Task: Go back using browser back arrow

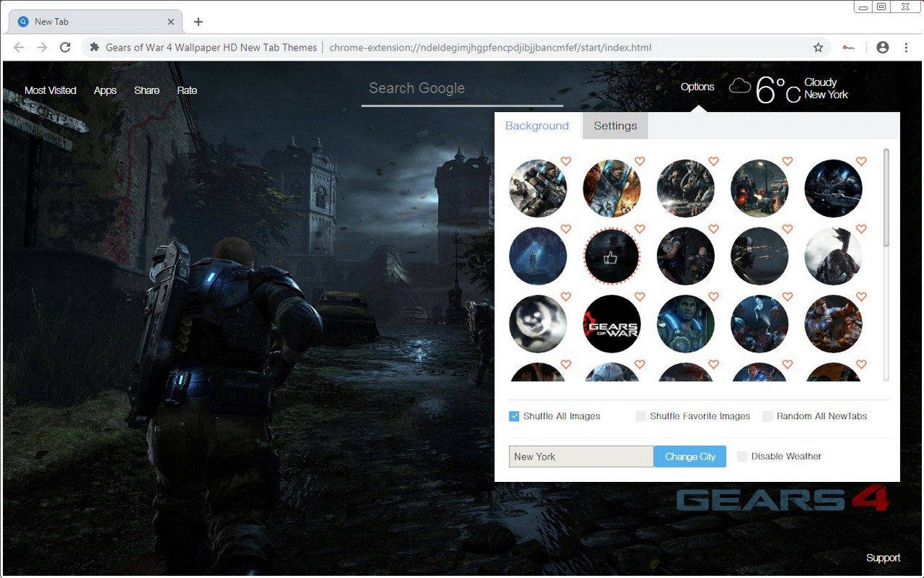Action: tap(19, 48)
